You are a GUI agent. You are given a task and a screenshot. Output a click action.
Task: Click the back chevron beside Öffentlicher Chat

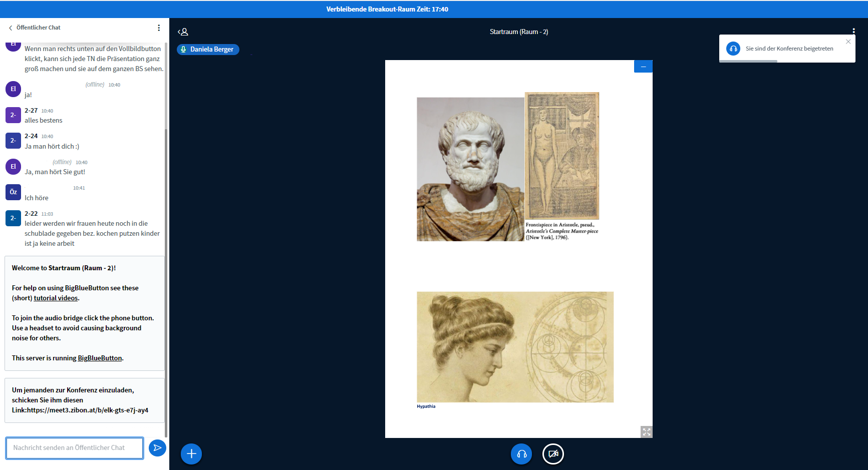tap(11, 28)
